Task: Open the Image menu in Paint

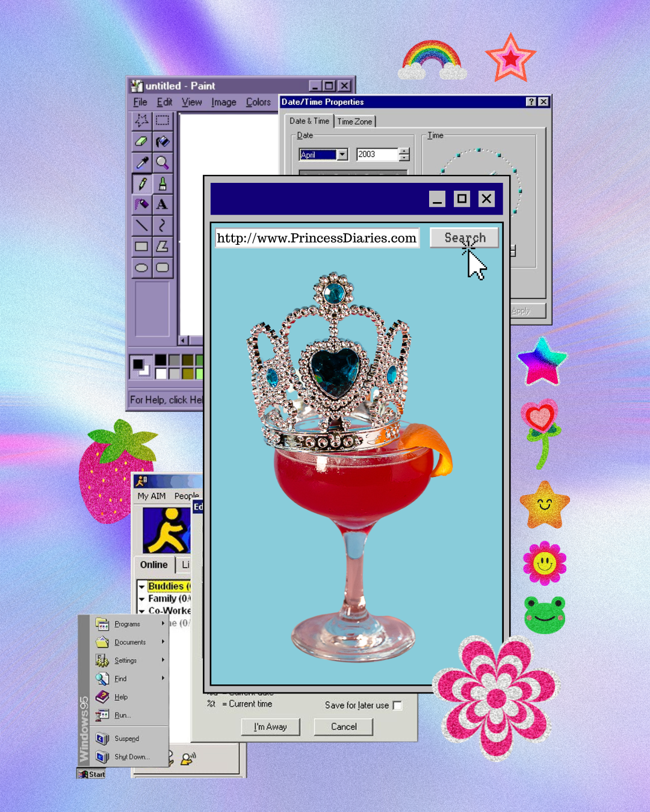Action: coord(223,102)
